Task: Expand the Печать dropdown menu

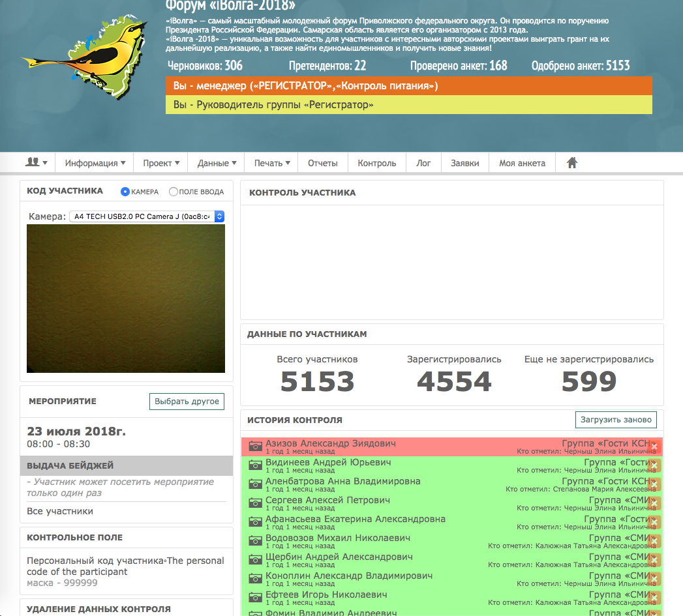Action: click(x=272, y=163)
